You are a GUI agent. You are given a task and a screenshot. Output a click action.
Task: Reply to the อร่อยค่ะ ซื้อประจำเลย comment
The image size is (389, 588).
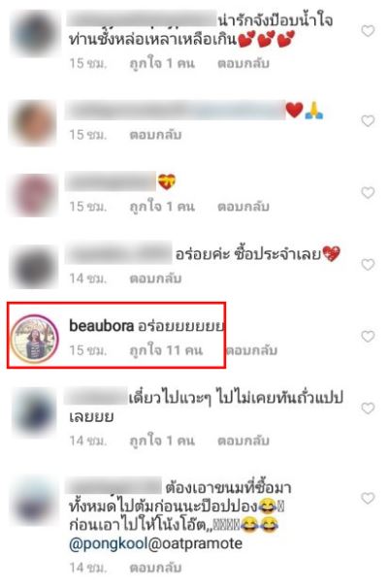pyautogui.click(x=155, y=278)
